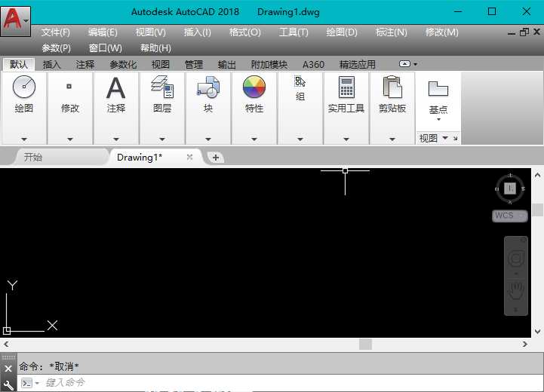Expand the 组 panel dropdown arrow
544x392 pixels.
(300, 139)
